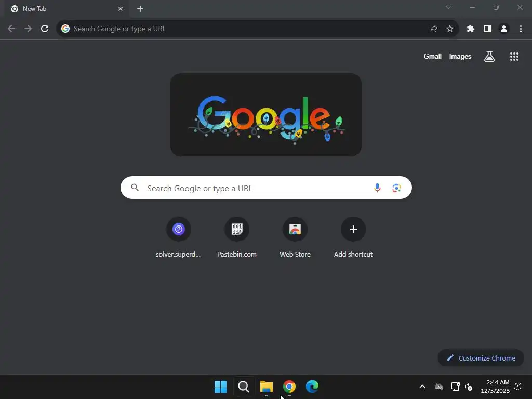Select the New Tab tab
532x399 pixels.
[x=66, y=9]
